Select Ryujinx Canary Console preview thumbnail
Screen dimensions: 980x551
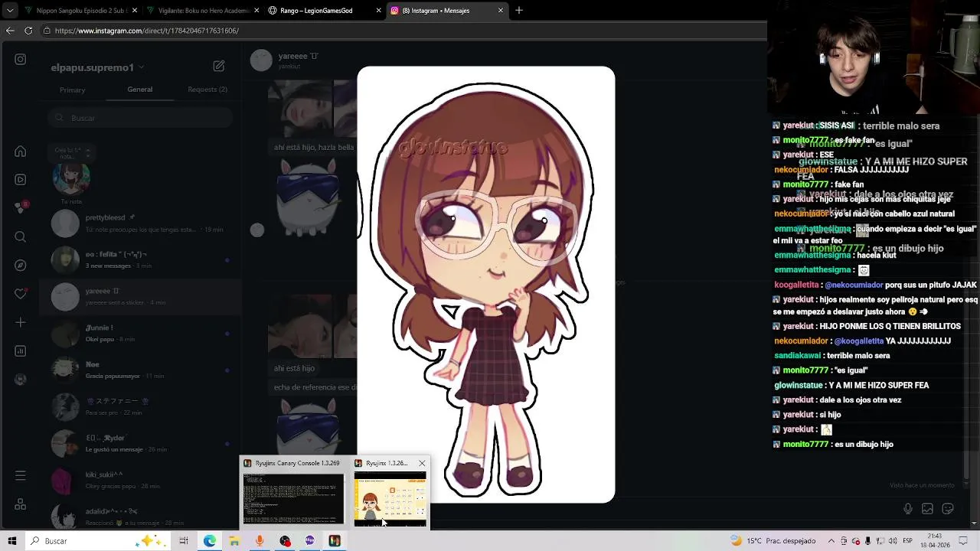tap(293, 499)
